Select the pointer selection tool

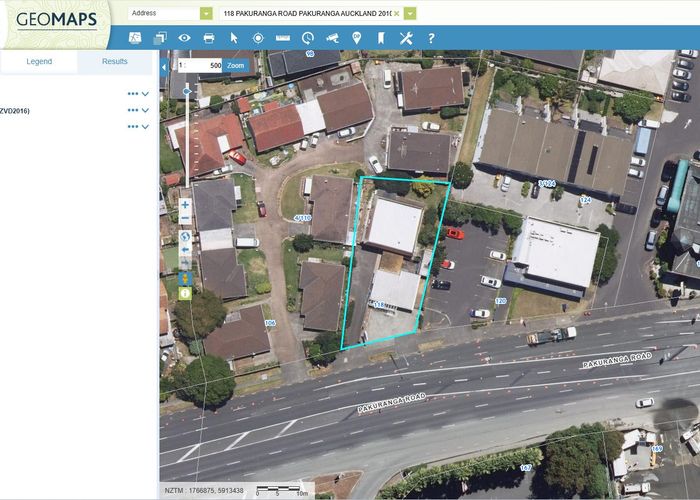234,38
